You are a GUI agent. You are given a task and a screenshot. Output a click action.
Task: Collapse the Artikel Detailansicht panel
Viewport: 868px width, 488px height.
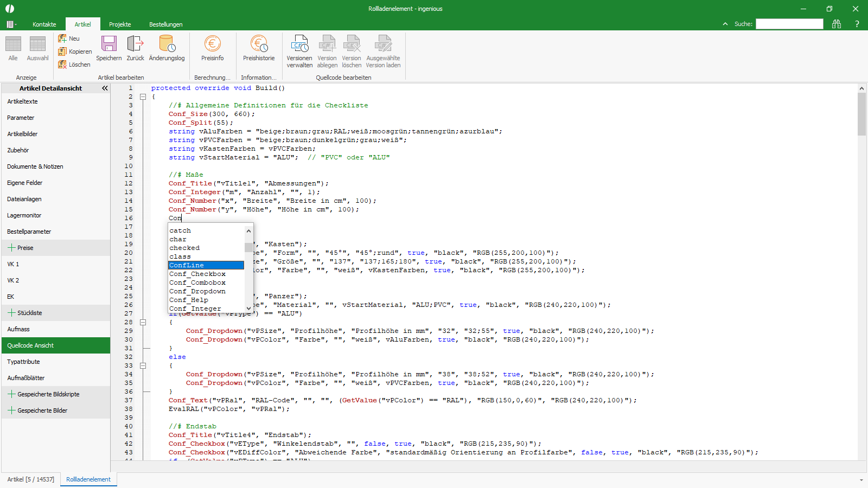click(x=105, y=88)
